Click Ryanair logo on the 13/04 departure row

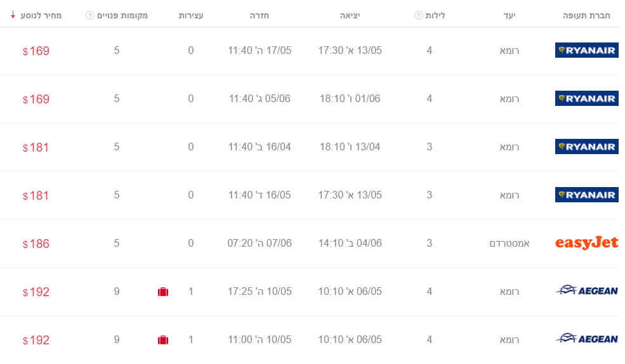pos(587,146)
